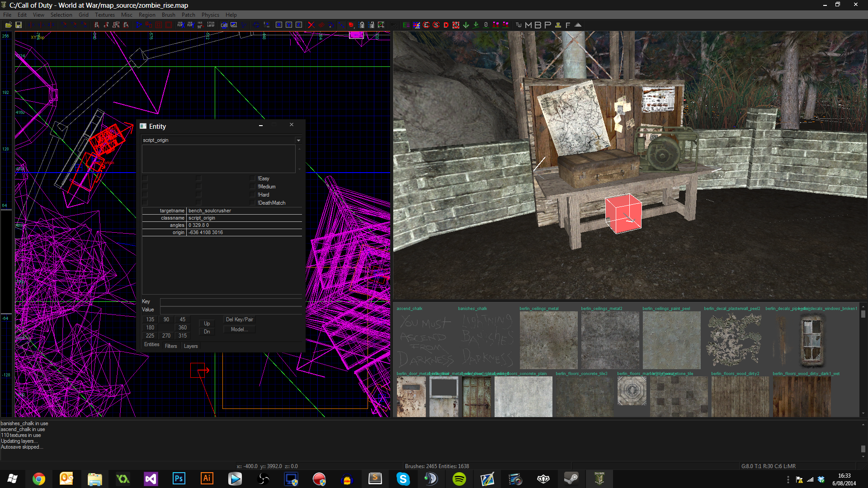The height and width of the screenshot is (488, 868).
Task: Click the circled S filter icon
Action: click(x=436, y=25)
